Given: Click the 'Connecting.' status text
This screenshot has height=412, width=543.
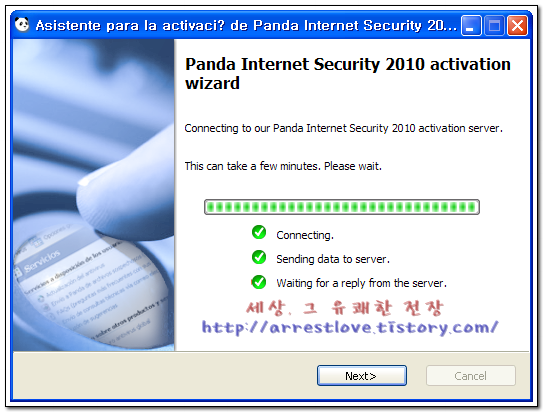Looking at the screenshot, I should (x=305, y=235).
